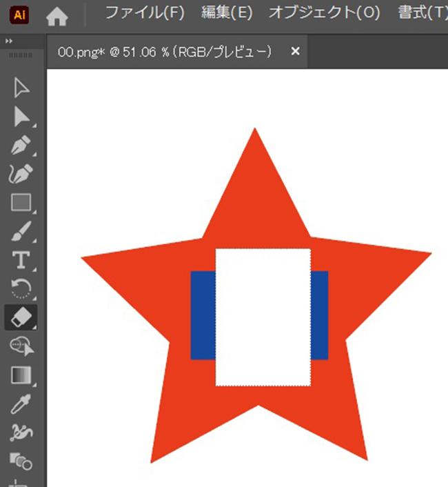Select the Selection tool arrow
448x487 pixels.
click(x=21, y=88)
